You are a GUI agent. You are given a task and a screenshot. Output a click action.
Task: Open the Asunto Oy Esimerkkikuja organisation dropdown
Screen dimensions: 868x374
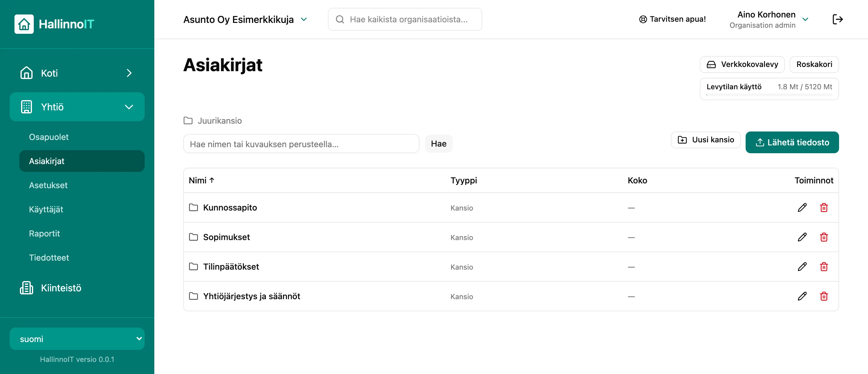(245, 19)
